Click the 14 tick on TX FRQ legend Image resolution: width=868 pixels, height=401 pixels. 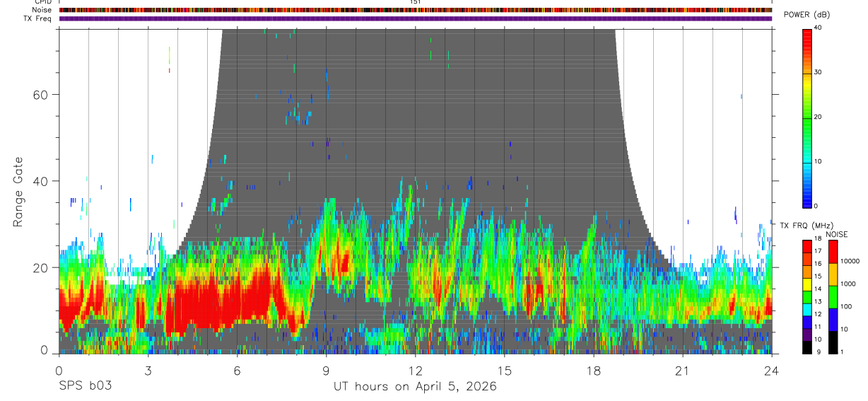point(818,289)
